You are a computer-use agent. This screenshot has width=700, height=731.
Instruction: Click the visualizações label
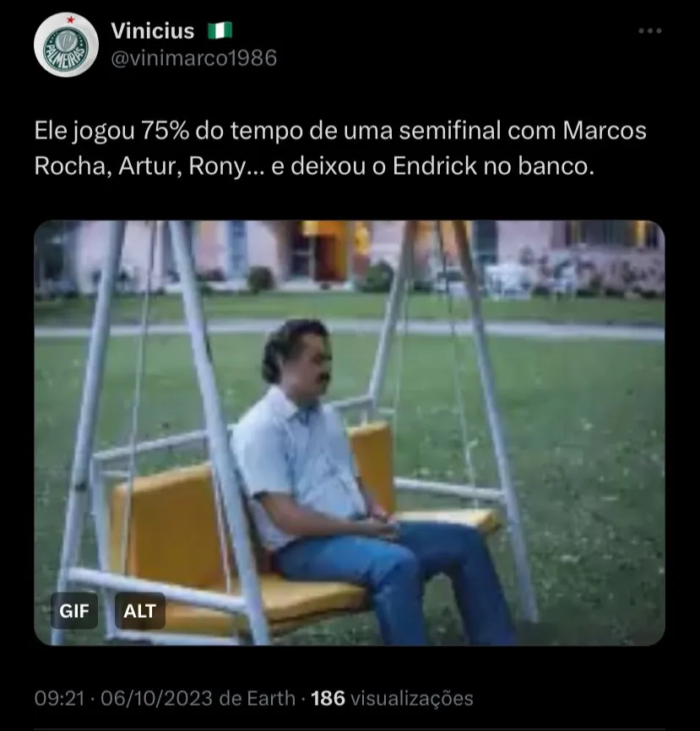[412, 698]
